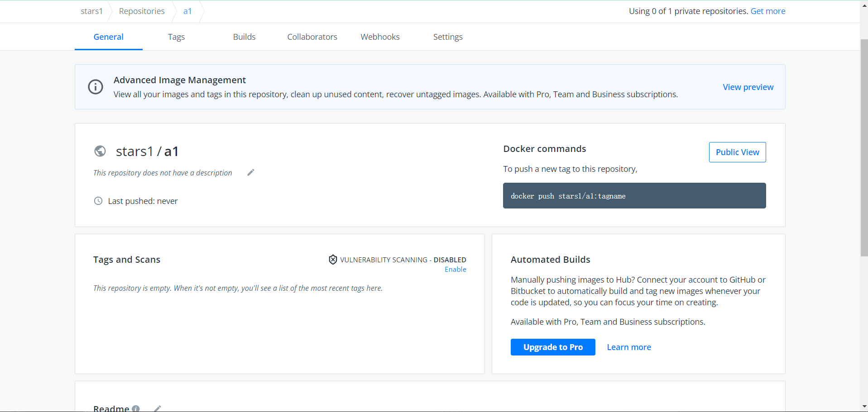Enable vulnerability scanning via the Enable link
This screenshot has height=412, width=868.
(455, 270)
